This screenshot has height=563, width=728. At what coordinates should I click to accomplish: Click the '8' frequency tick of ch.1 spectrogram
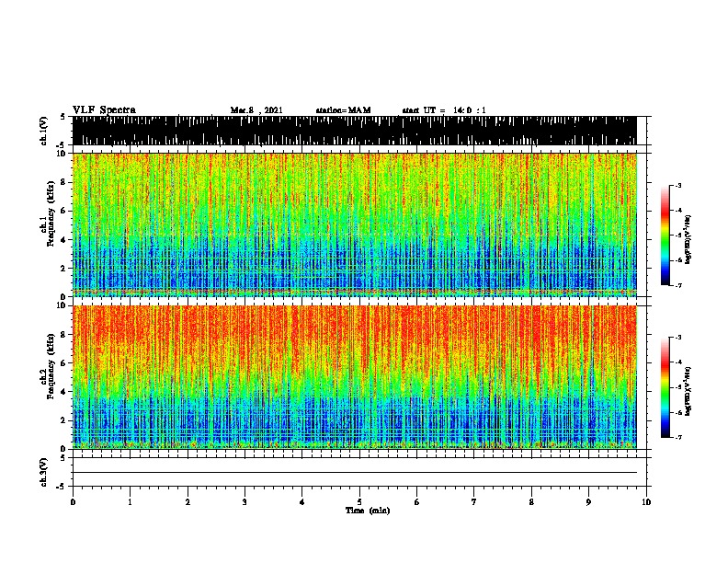64,182
